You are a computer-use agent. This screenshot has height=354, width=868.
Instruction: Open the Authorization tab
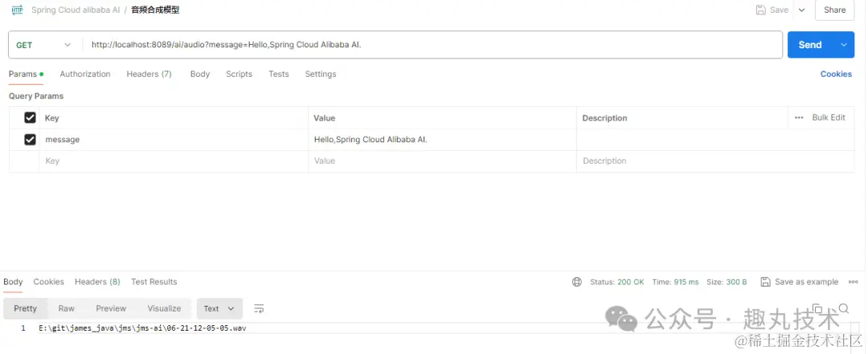click(x=84, y=74)
